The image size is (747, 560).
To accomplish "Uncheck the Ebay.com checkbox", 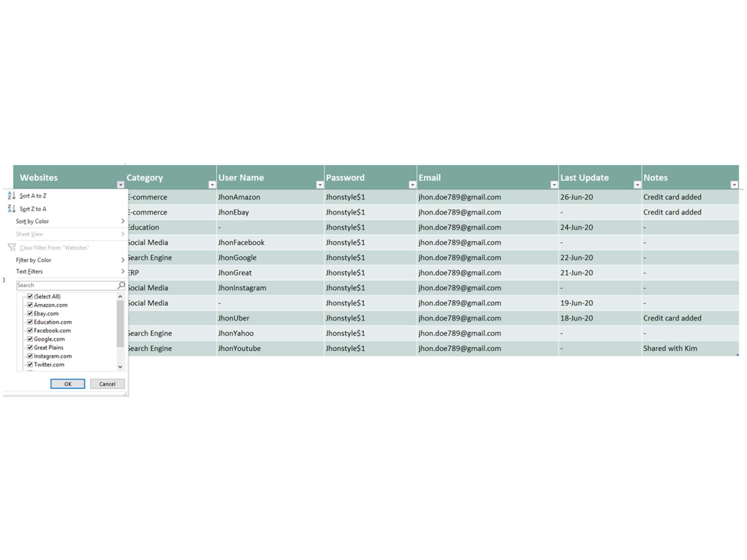I will point(30,313).
